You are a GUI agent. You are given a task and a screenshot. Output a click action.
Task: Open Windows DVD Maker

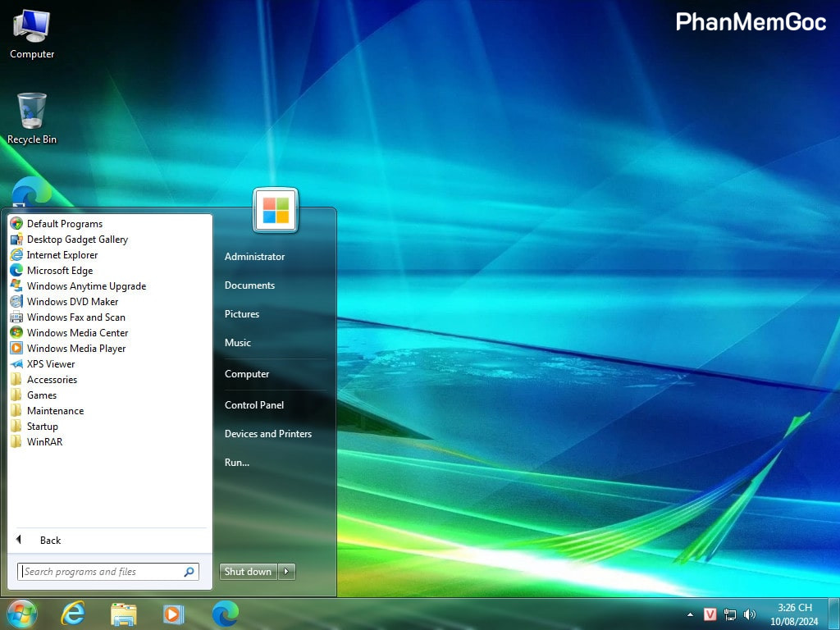click(x=72, y=302)
